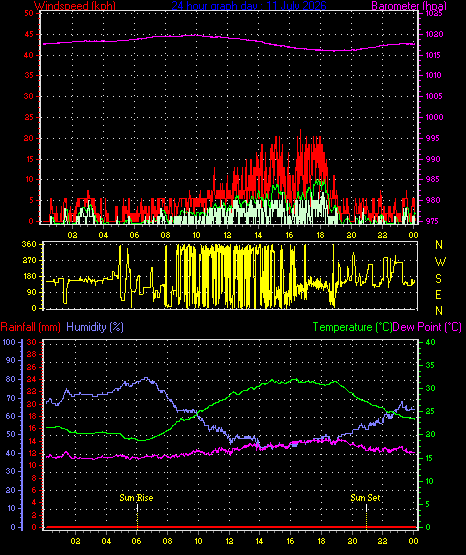Click the Sun Rise marker label
The width and height of the screenshot is (466, 555).
click(x=136, y=498)
